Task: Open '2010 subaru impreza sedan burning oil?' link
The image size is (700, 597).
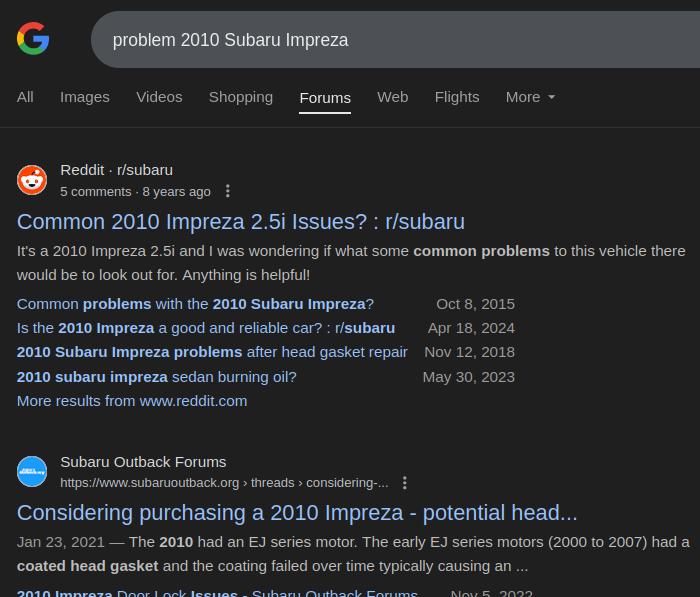Action: tap(157, 377)
